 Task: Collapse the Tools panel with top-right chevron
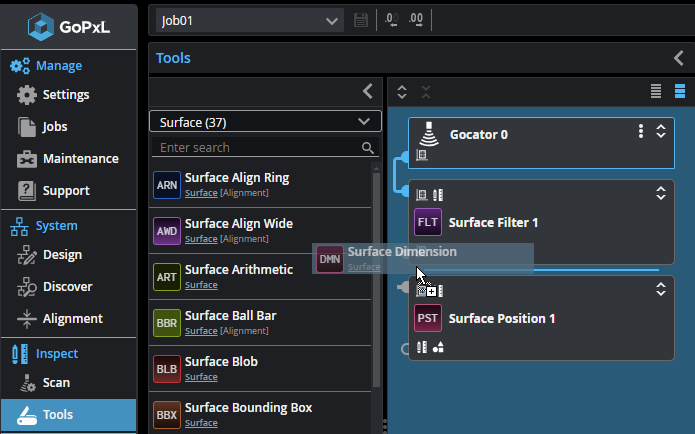pyautogui.click(x=679, y=58)
